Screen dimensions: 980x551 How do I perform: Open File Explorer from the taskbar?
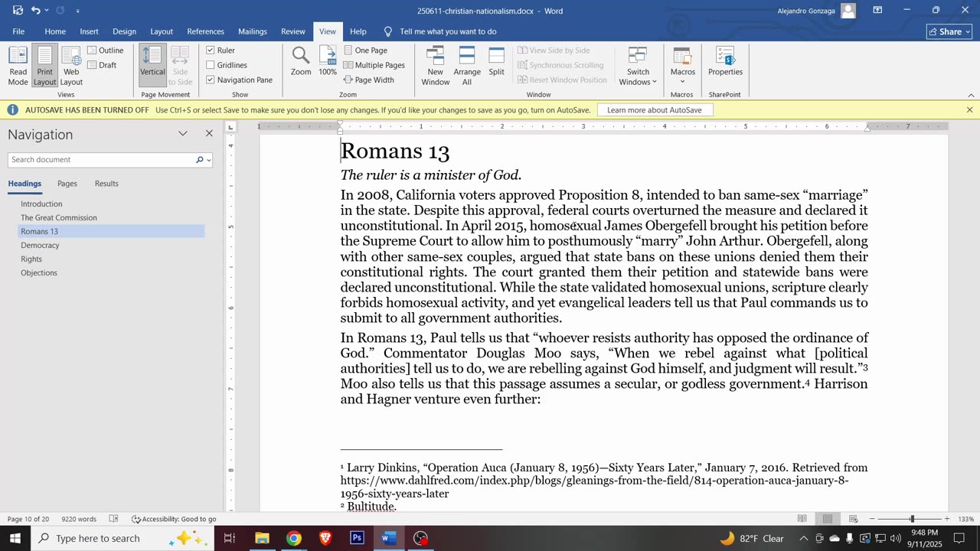pos(263,538)
